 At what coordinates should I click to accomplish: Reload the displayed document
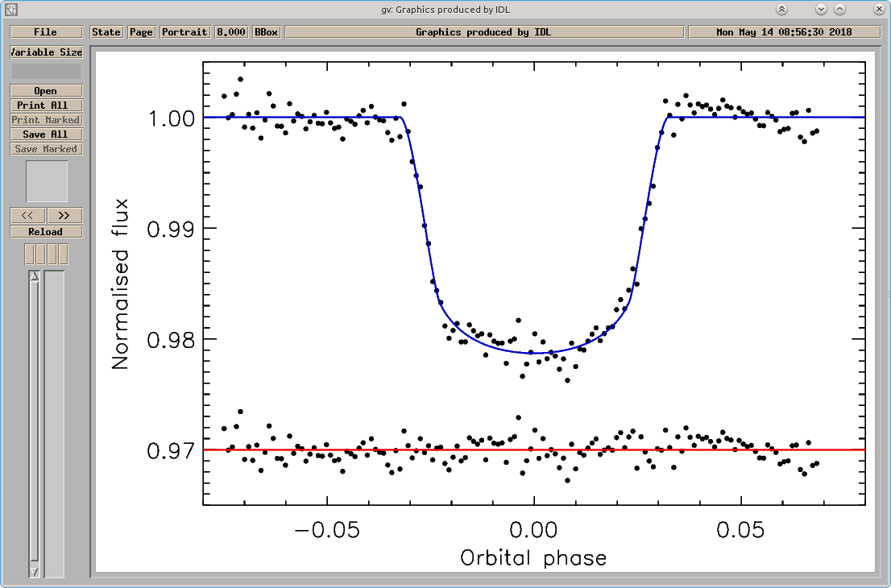pyautogui.click(x=46, y=232)
